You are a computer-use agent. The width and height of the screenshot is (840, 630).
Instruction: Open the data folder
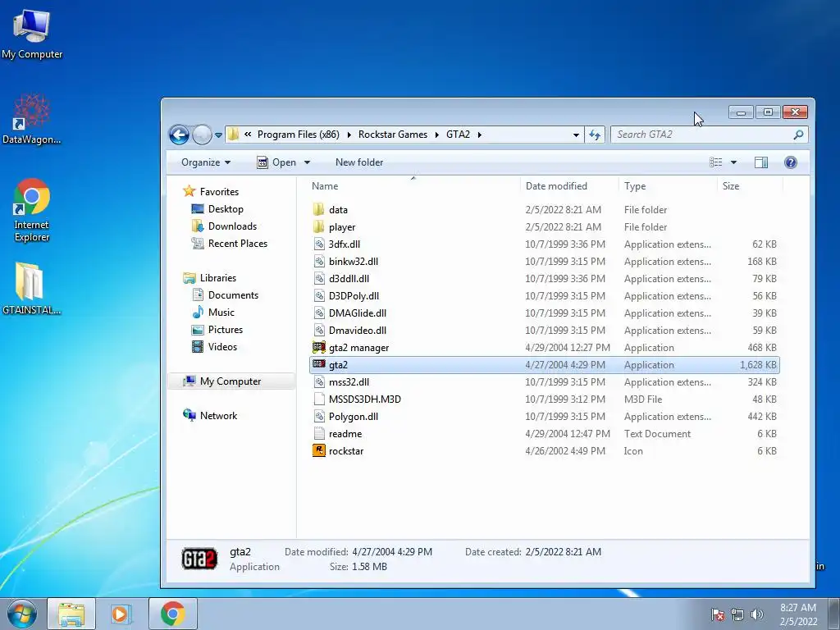[545, 210]
